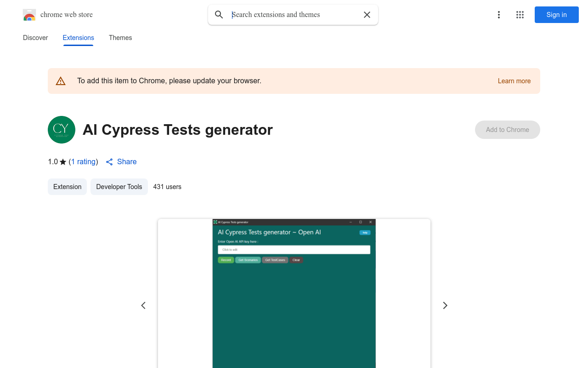Click the rating star icon
588x368 pixels.
63,162
